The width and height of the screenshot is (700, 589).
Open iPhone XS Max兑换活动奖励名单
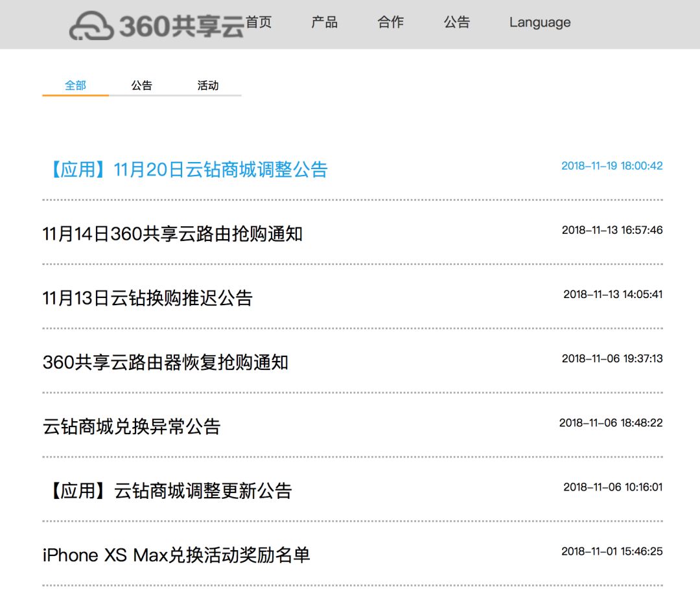(x=176, y=555)
